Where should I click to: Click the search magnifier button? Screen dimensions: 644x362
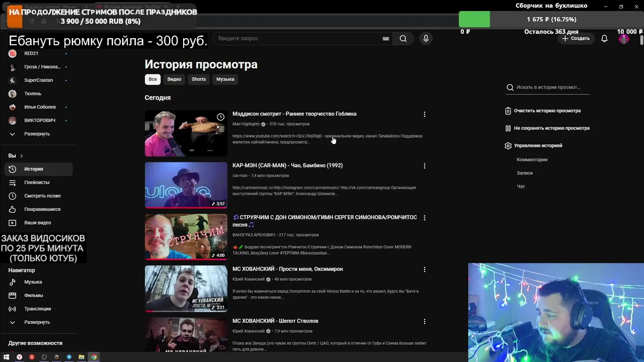point(403,39)
